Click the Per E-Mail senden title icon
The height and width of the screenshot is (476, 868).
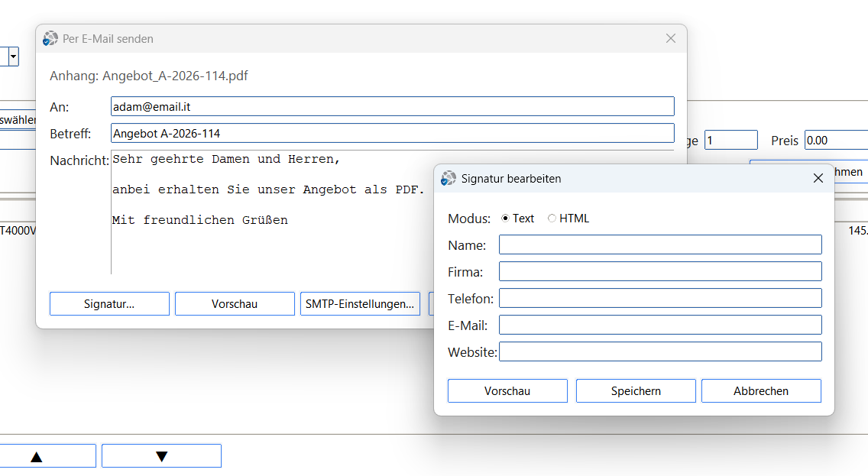(50, 38)
